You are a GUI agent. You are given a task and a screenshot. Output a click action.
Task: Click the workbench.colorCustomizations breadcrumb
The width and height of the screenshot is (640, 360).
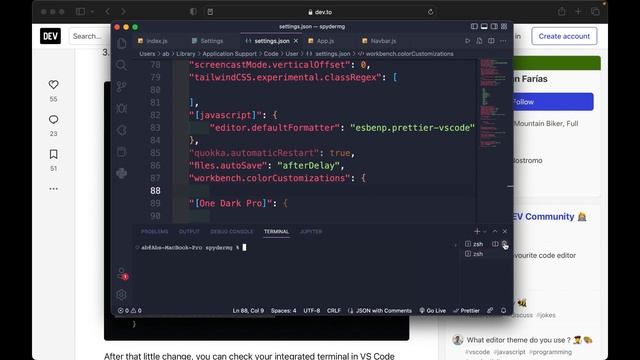click(409, 54)
